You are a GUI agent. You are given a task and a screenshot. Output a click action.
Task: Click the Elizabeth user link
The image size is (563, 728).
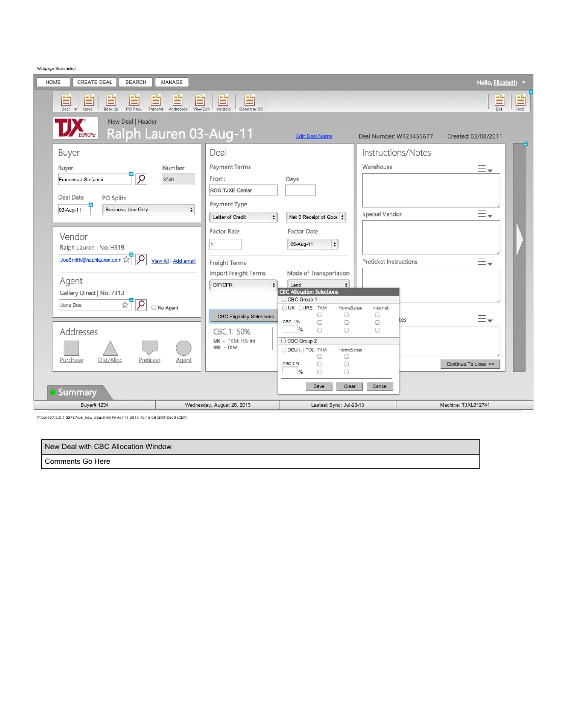(x=505, y=82)
